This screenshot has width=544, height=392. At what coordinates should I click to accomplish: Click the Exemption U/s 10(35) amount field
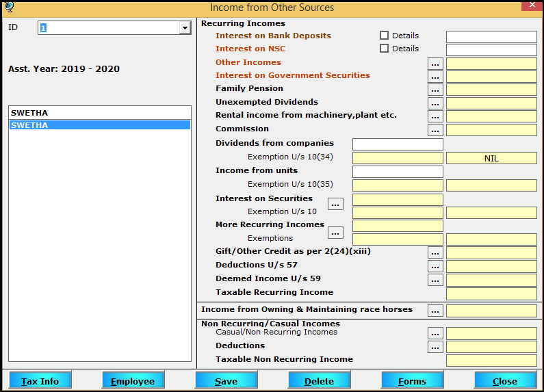tap(398, 185)
